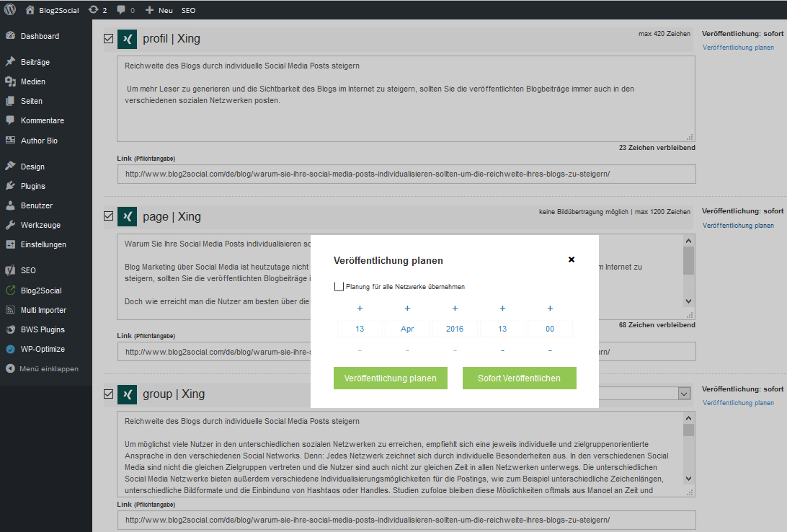Click the Yoast SEO sidebar icon

tap(10, 270)
